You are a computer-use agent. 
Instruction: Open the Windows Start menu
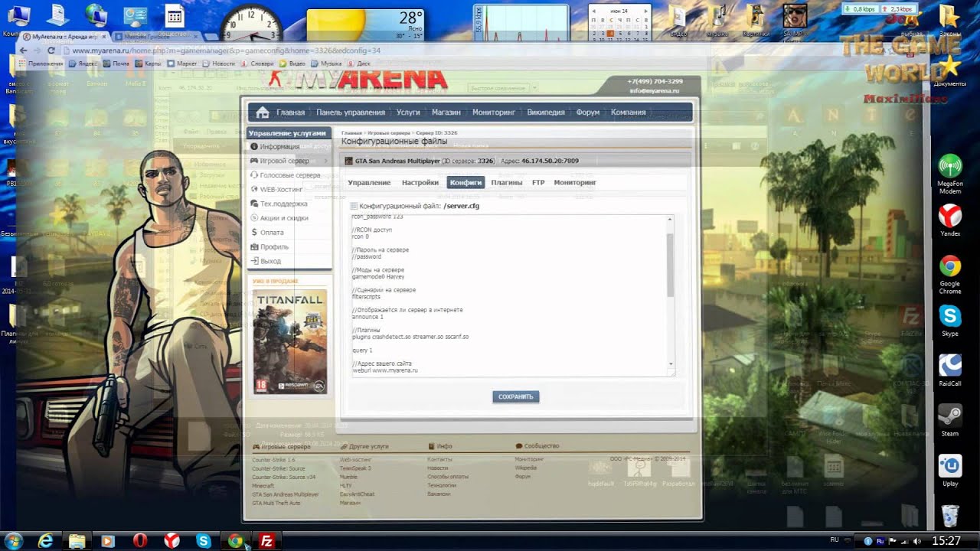(x=14, y=540)
